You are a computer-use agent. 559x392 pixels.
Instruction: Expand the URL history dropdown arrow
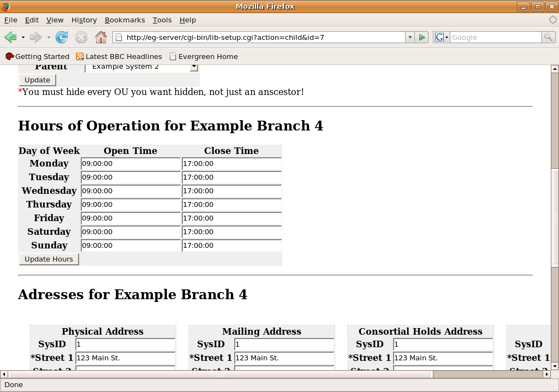click(x=409, y=37)
